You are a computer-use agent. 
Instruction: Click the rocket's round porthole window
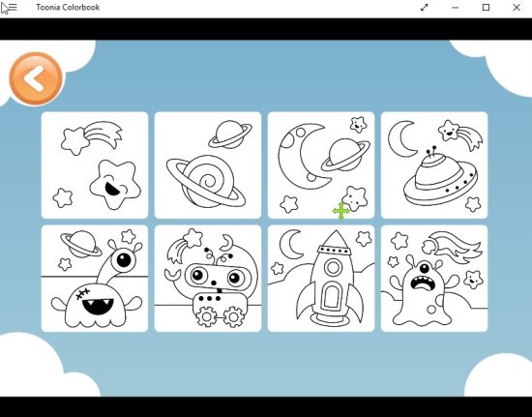[x=333, y=267]
